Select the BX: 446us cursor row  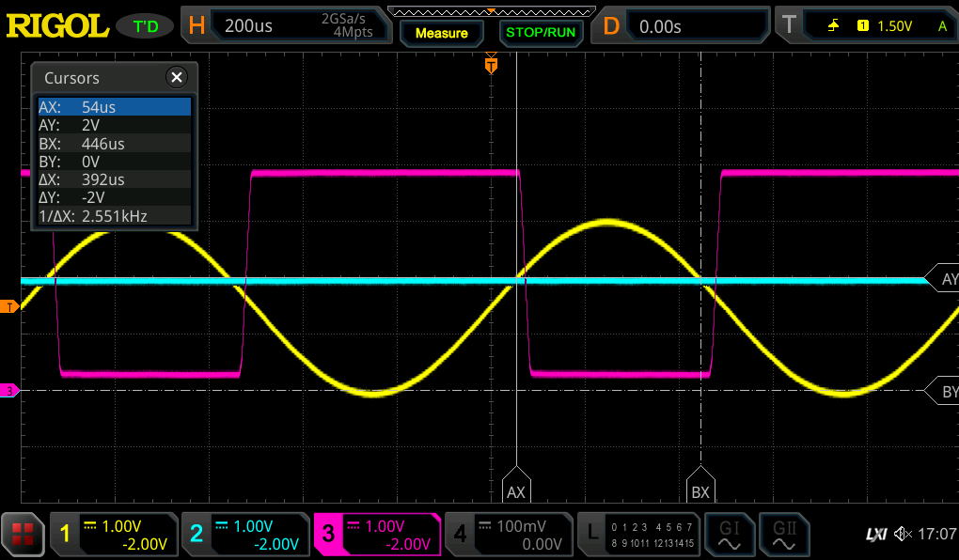(115, 144)
